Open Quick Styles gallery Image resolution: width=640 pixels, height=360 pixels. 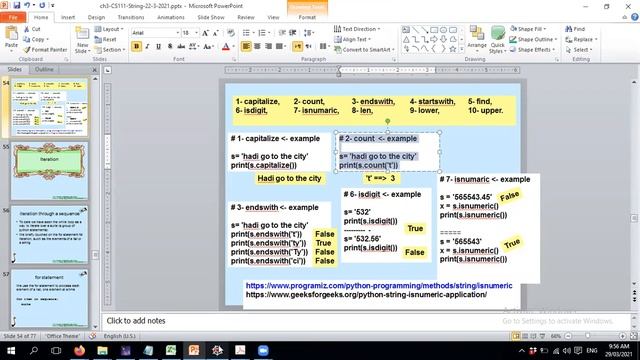[x=498, y=40]
